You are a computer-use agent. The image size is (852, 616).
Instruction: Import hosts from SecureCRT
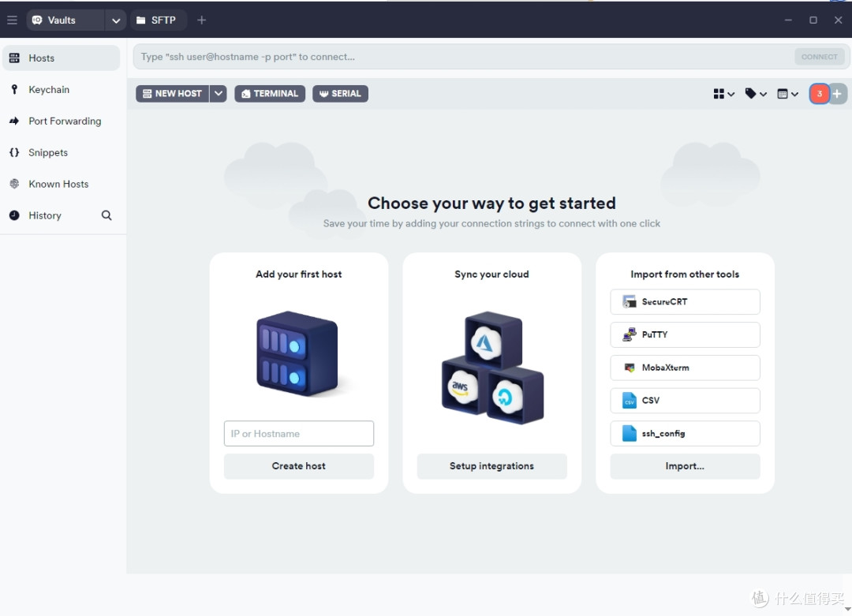[x=686, y=301]
